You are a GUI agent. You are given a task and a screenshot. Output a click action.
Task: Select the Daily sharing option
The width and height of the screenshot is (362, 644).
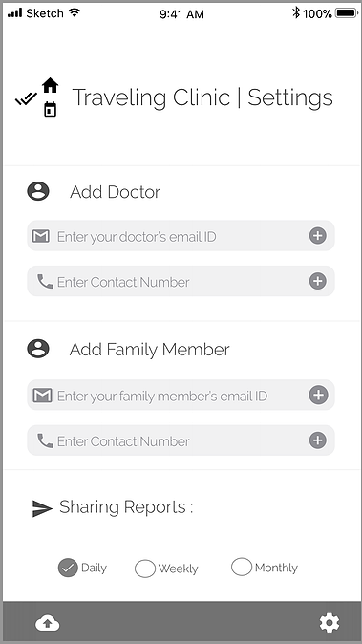click(x=68, y=568)
